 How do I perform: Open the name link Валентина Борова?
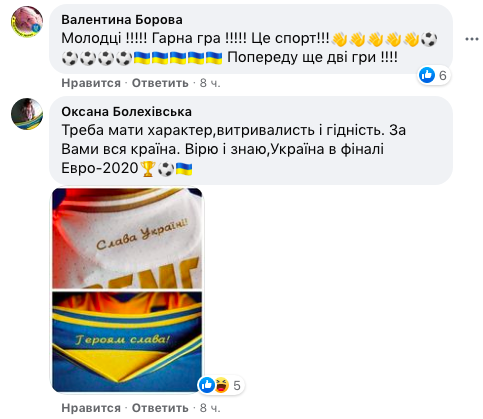122,20
